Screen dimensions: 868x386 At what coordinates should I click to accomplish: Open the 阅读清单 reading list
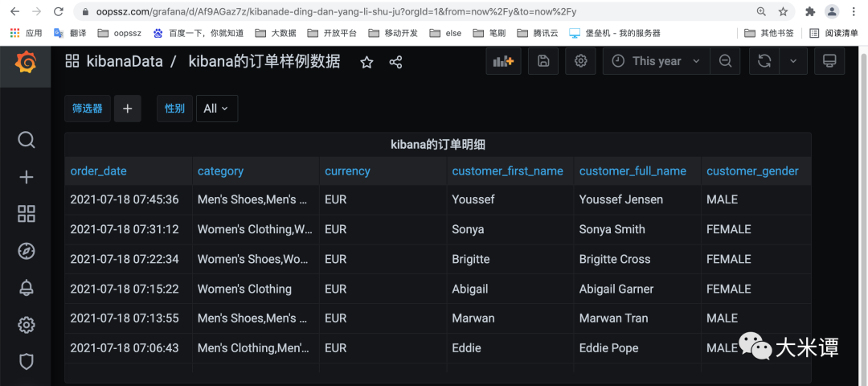(833, 33)
